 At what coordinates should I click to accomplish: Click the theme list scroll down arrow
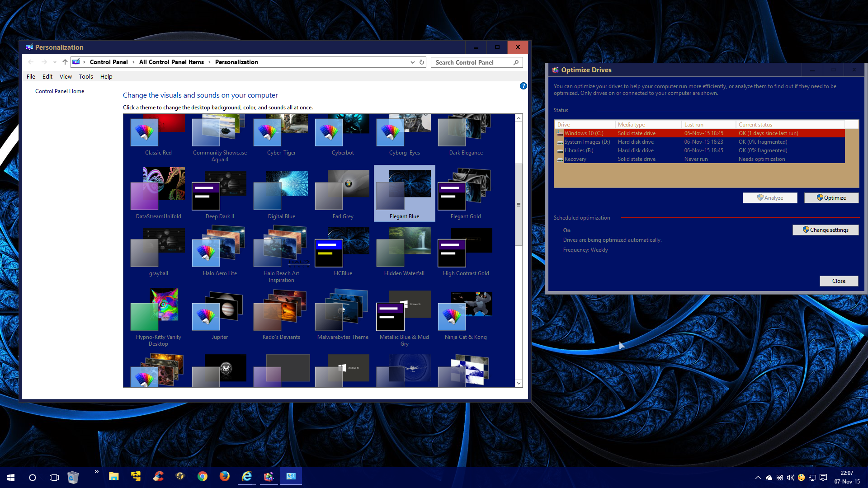pyautogui.click(x=519, y=383)
